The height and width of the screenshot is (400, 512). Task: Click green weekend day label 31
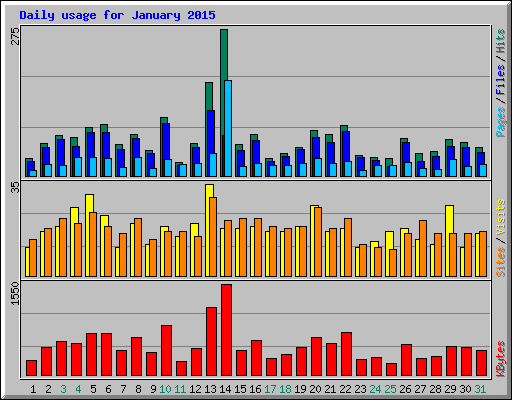pos(480,389)
